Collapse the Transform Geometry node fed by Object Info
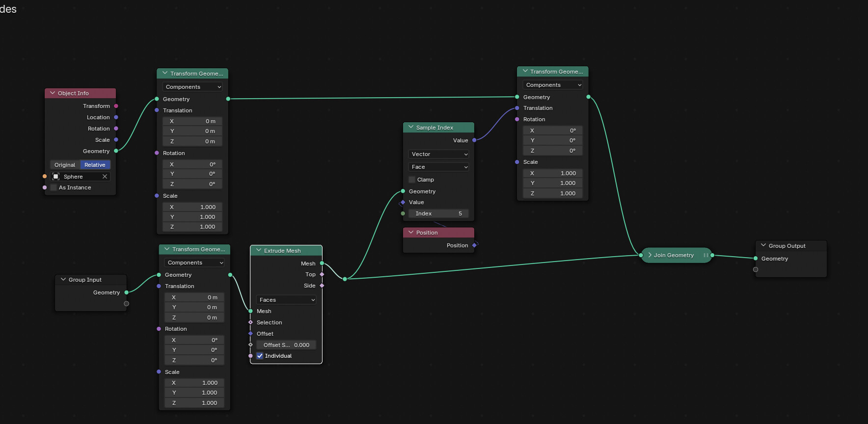 click(x=165, y=73)
